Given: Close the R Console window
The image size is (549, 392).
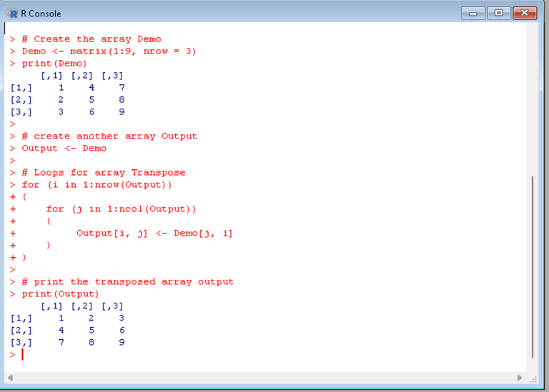Looking at the screenshot, I should (525, 13).
